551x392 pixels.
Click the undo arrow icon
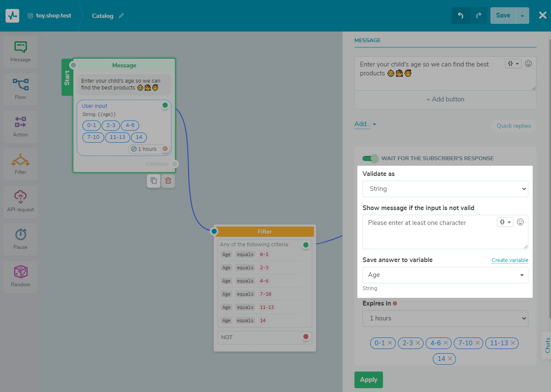(x=461, y=15)
